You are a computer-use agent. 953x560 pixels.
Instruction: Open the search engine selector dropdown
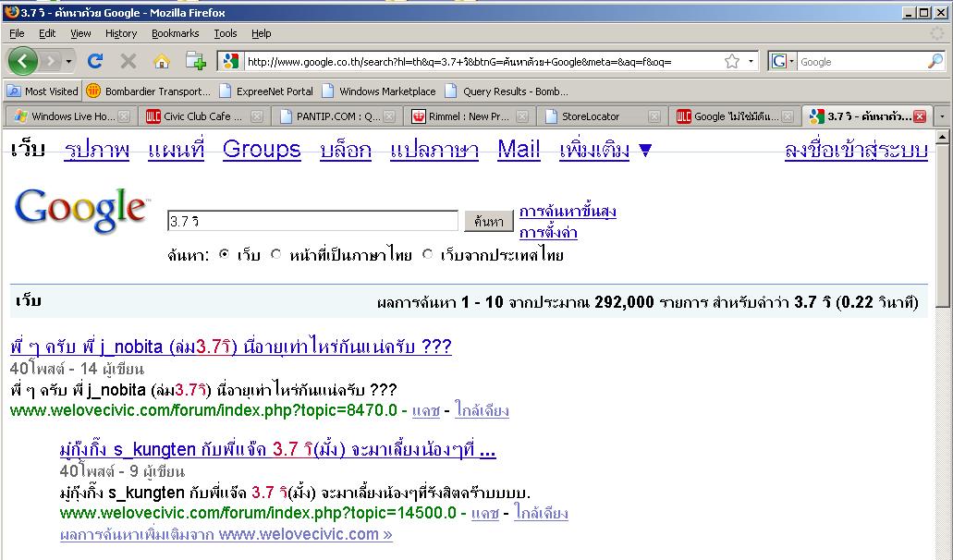(783, 62)
